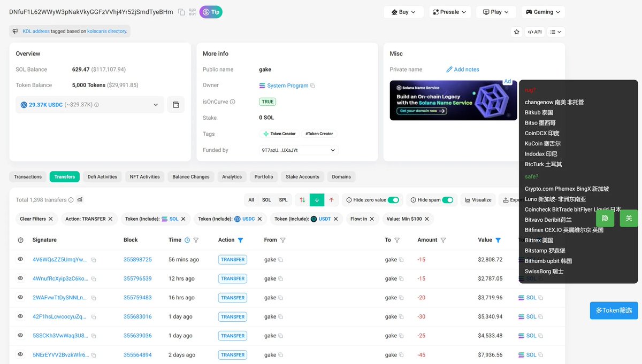Open the Value column filter funnel

pyautogui.click(x=498, y=240)
